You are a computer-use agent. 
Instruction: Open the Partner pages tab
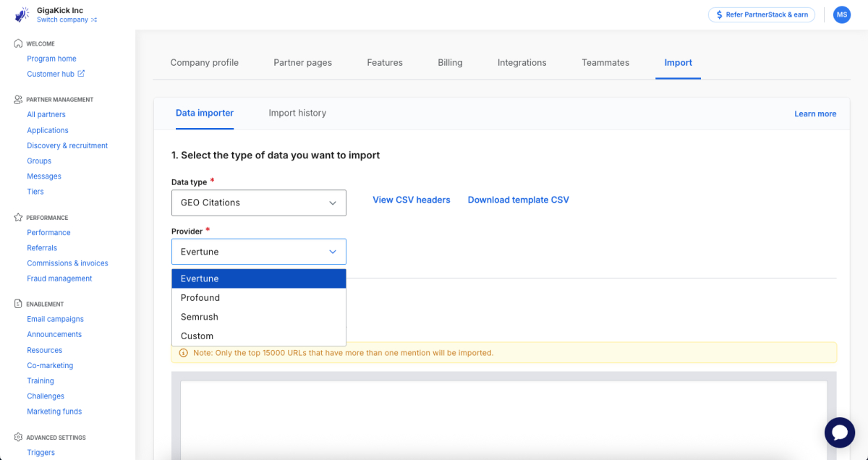tap(302, 62)
